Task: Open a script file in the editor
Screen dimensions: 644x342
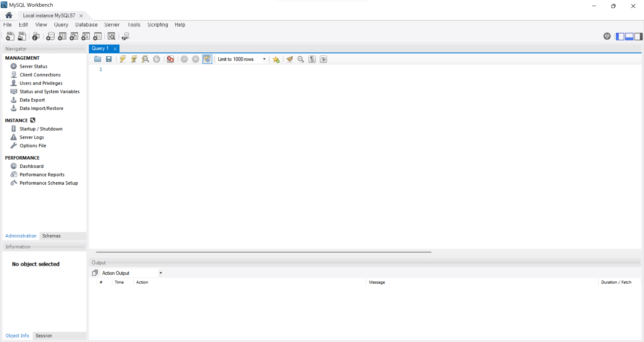Action: (x=98, y=59)
